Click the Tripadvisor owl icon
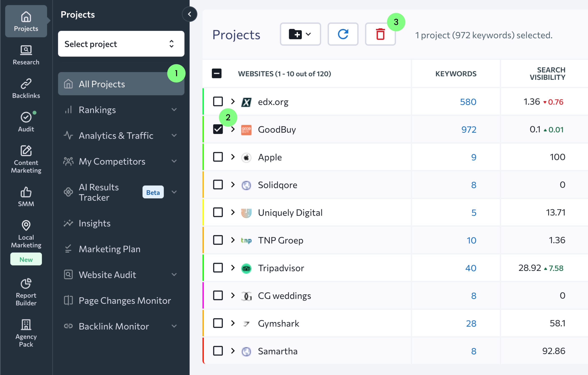 (246, 268)
